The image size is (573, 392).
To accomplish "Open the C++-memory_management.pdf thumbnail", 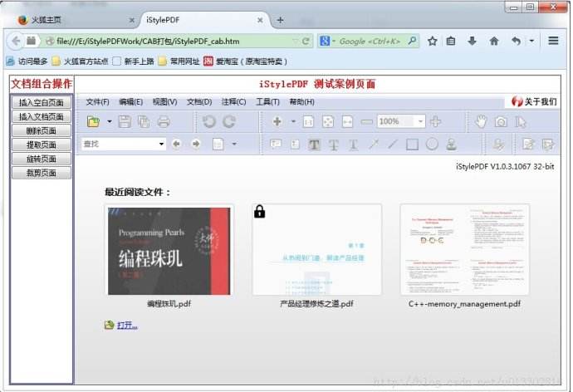I will point(465,250).
